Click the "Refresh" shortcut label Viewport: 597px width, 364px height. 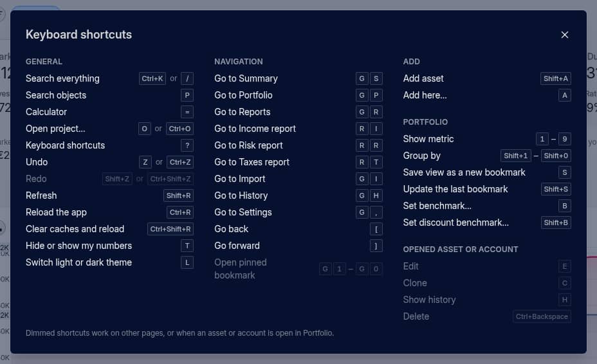coord(41,196)
